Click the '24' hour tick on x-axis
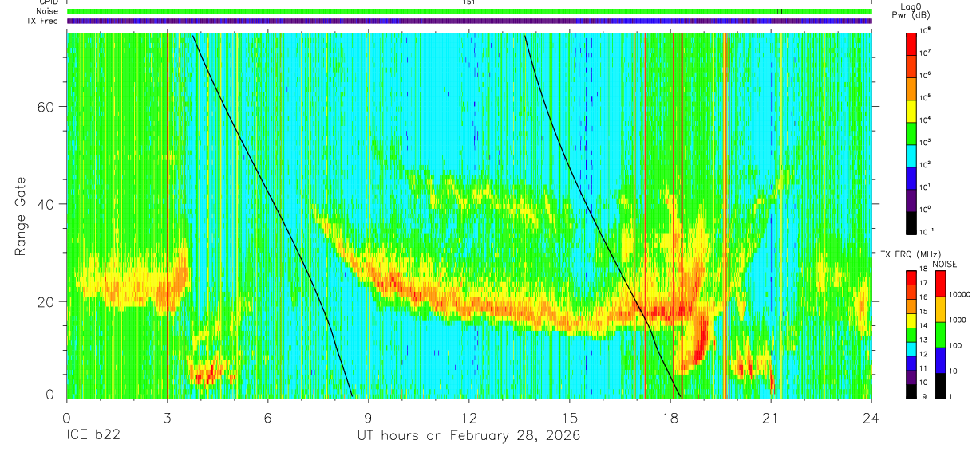 pyautogui.click(x=871, y=417)
